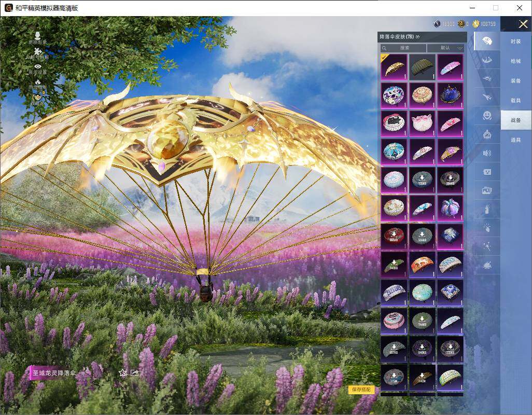Image resolution: width=532 pixels, height=415 pixels.
Task: Switch to the 枪械 tab
Action: [515, 61]
